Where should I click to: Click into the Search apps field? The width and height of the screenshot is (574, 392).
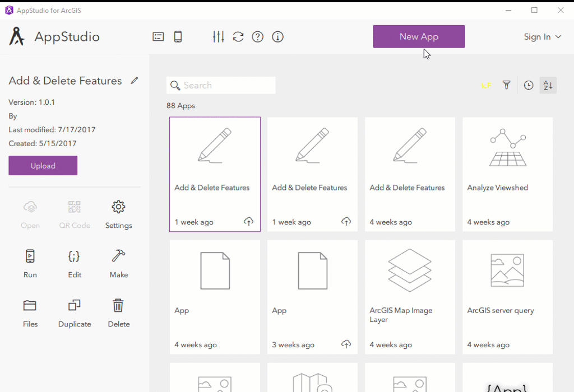coord(221,85)
